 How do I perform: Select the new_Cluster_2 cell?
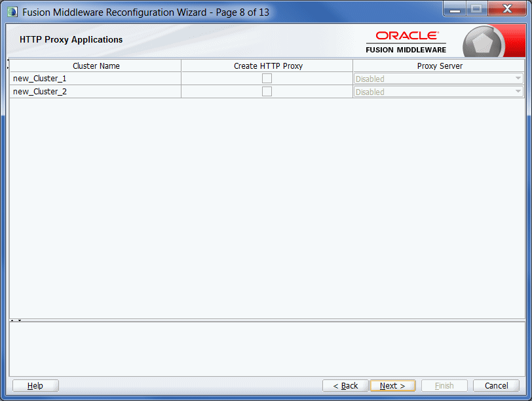(x=96, y=92)
